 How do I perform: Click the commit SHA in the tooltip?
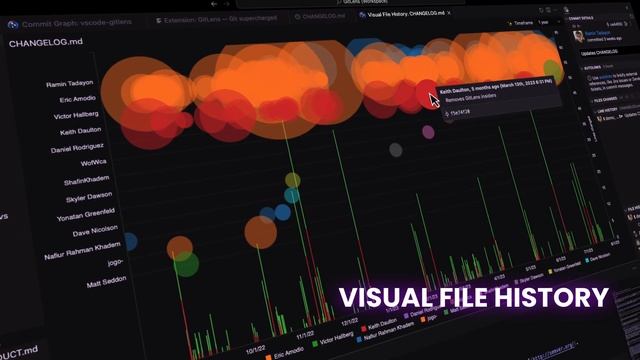point(460,112)
